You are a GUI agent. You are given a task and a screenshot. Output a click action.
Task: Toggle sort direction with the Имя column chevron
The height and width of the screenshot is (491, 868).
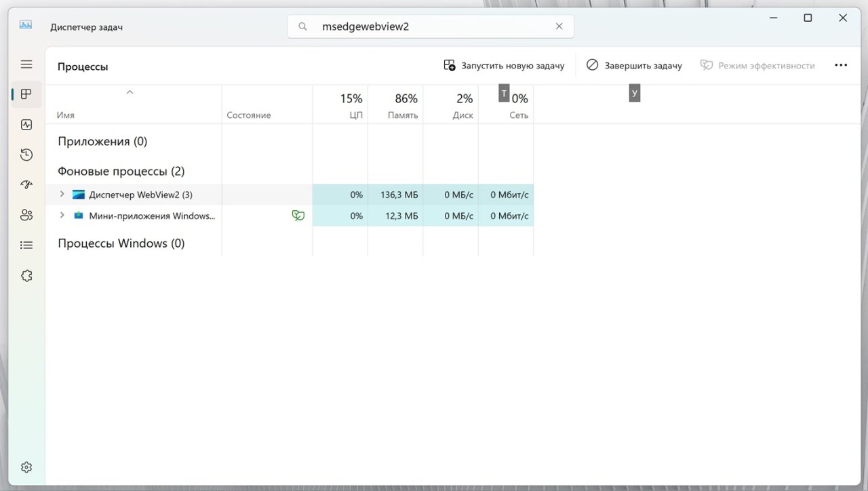130,92
